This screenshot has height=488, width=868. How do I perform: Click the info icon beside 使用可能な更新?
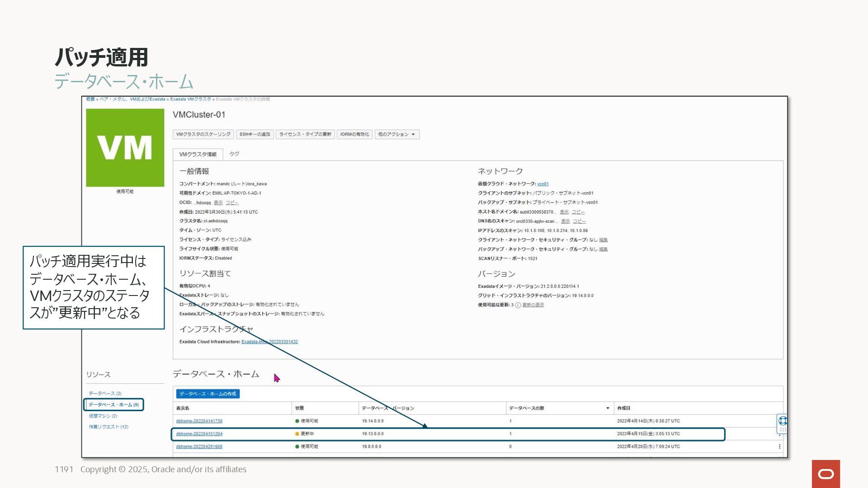[518, 305]
